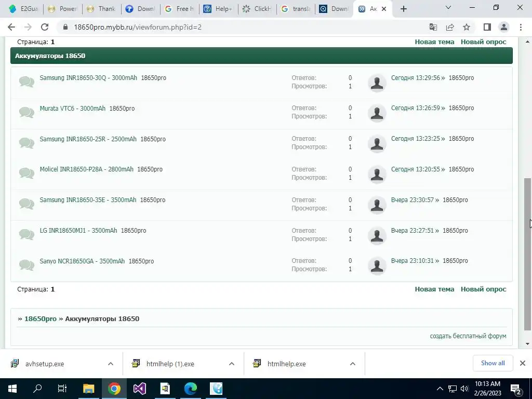Open the Samsung INR18650-30Q topic icon
The image size is (532, 399).
pyautogui.click(x=26, y=82)
